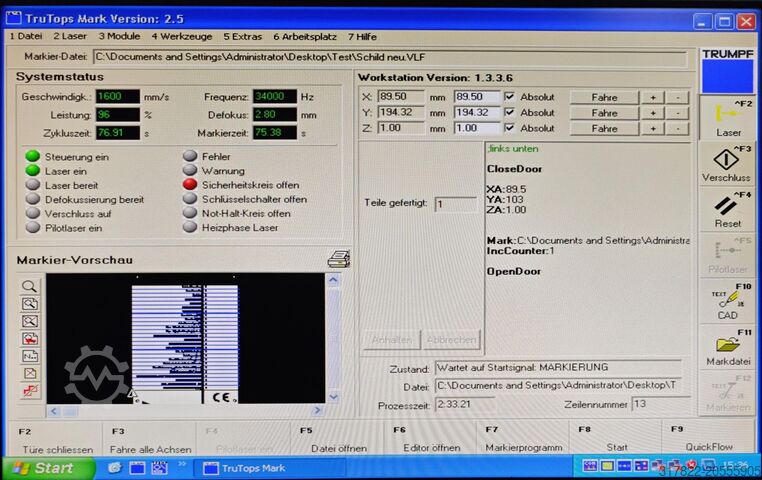Click Fahre button for Y axis

pyautogui.click(x=603, y=113)
